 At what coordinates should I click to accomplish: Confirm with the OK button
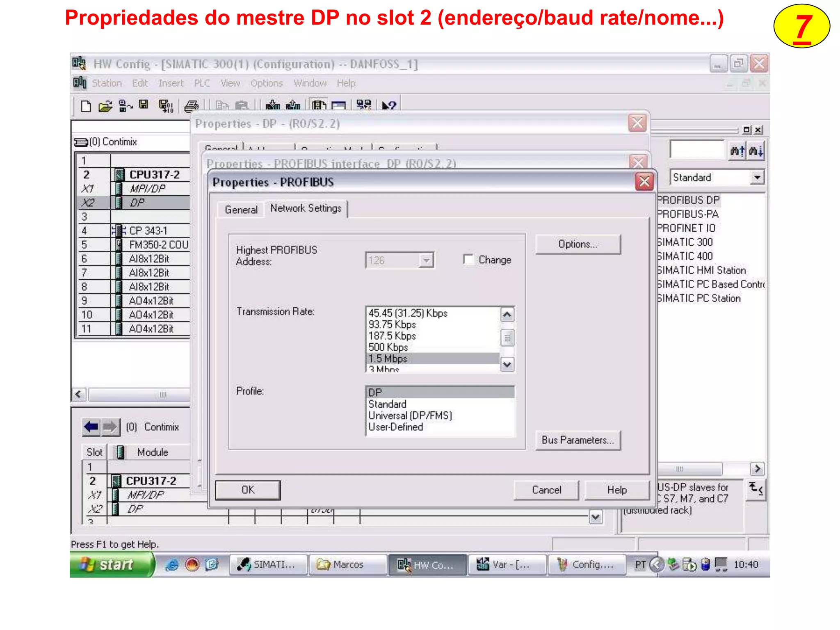[x=248, y=490]
